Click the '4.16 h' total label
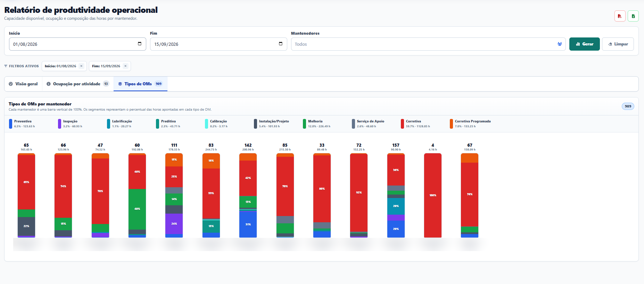This screenshot has height=284, width=644. tap(433, 150)
